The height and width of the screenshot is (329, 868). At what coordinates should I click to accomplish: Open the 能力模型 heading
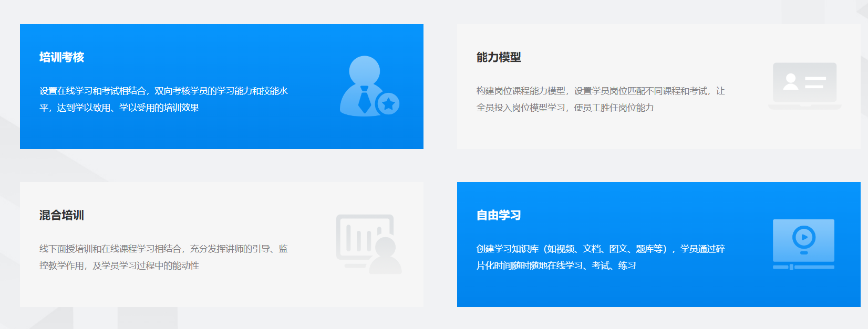[499, 57]
